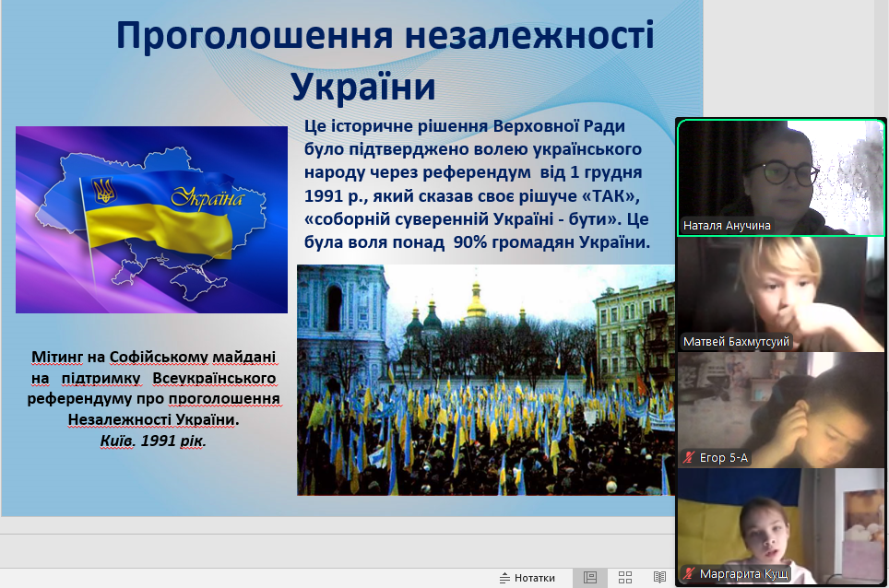Screen dimensions: 889x588
Task: Switch to Normal view in status bar
Action: (x=590, y=578)
